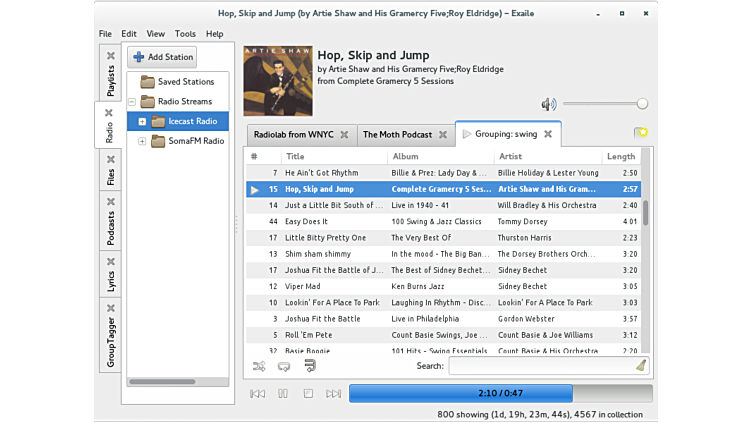Mute audio using the speaker icon
This screenshot has height=423, width=752.
(x=548, y=104)
